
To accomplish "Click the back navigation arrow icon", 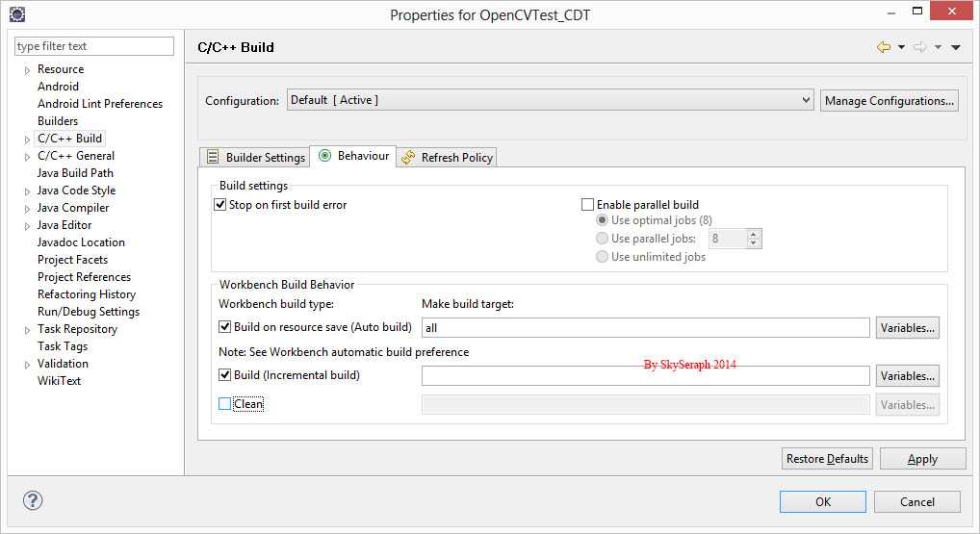I will pyautogui.click(x=883, y=47).
